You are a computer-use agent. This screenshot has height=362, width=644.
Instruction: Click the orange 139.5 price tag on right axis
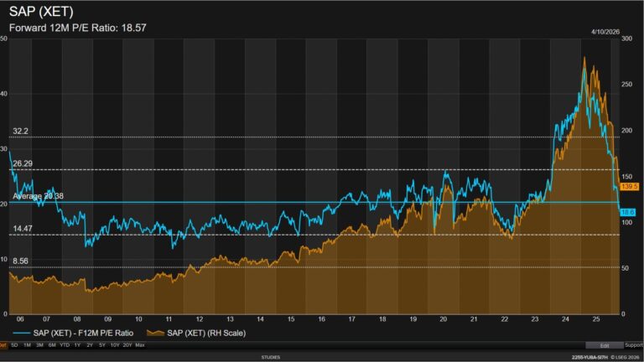click(629, 186)
